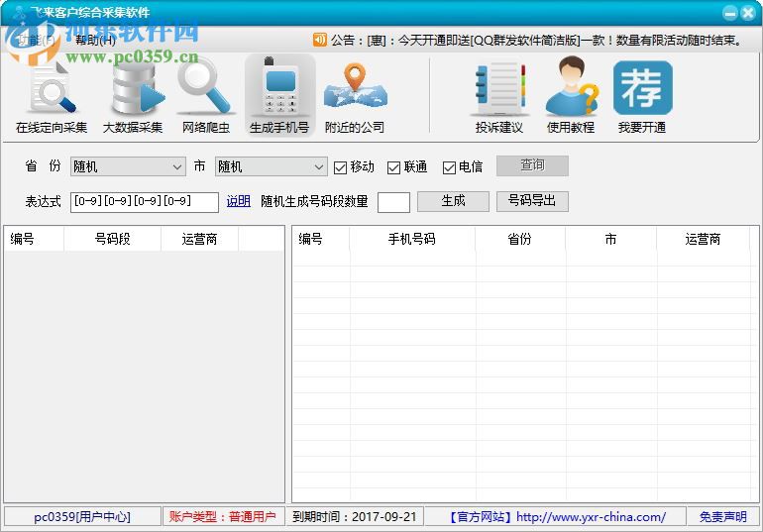The image size is (763, 532).
Task: Open the 功能(F) menu
Action: [x=36, y=41]
